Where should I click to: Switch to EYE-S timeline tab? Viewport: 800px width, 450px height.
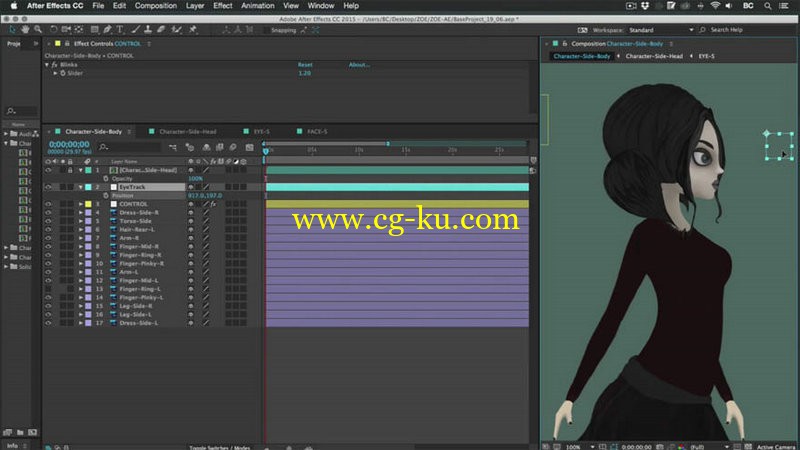[x=262, y=132]
